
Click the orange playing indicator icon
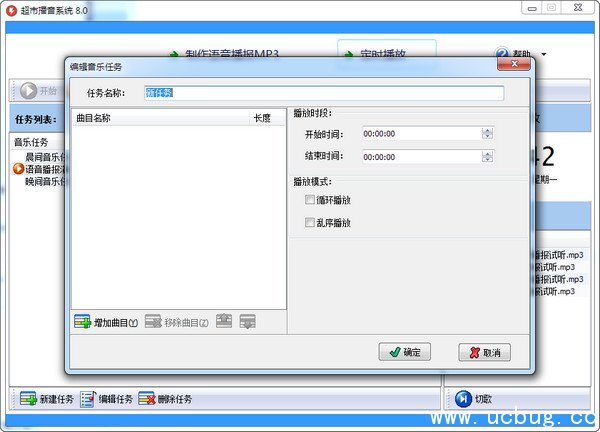(x=18, y=169)
